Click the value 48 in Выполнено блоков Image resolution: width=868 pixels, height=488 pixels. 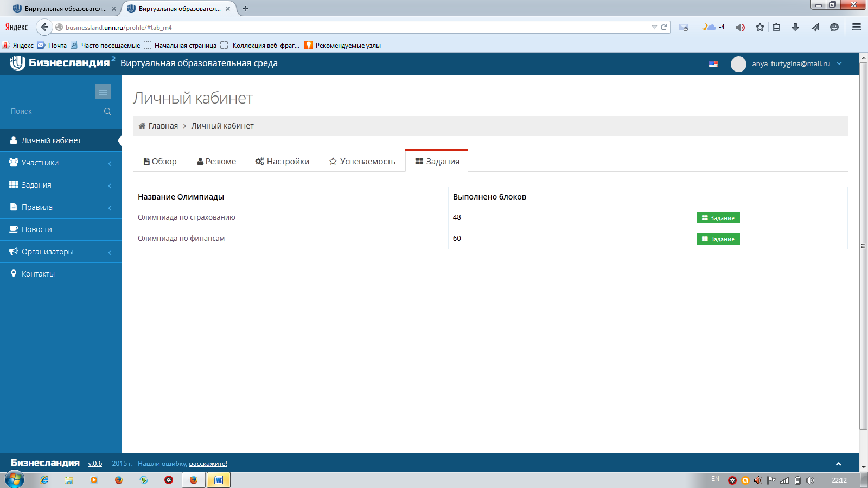coord(457,217)
